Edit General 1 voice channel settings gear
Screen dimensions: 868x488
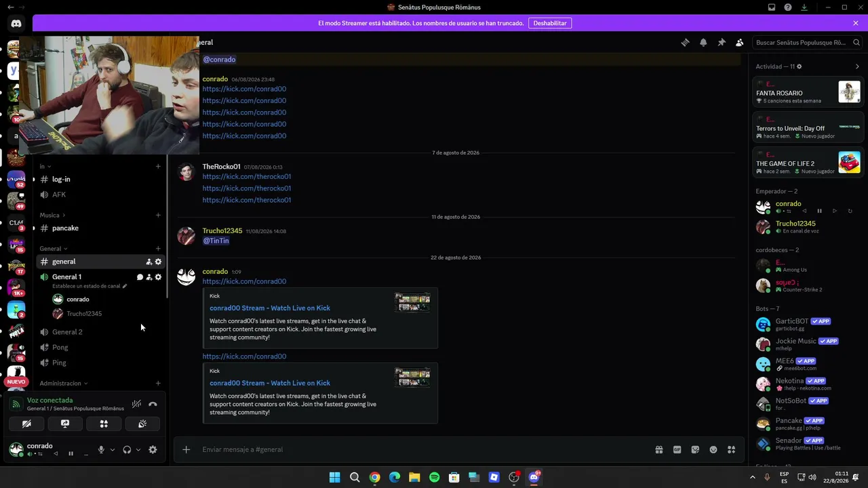(x=158, y=277)
